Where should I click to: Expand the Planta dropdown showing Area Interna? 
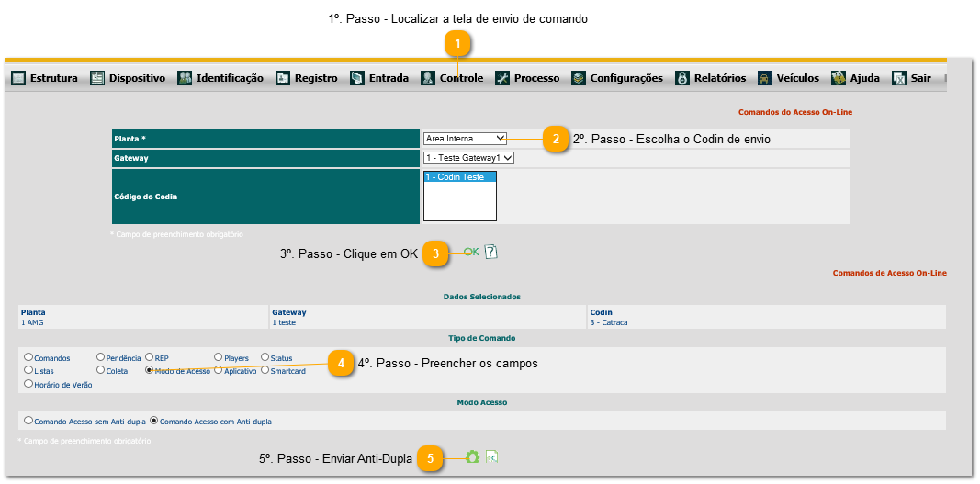tap(465, 138)
